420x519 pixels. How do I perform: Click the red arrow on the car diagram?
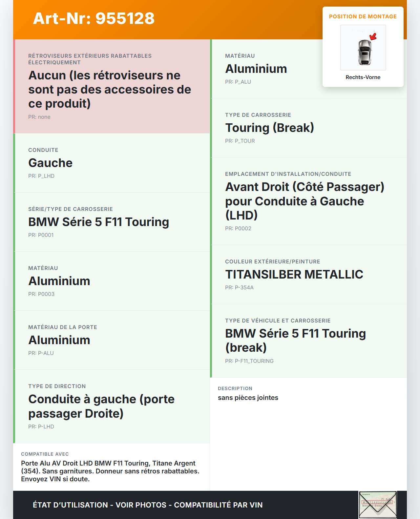coord(373,36)
